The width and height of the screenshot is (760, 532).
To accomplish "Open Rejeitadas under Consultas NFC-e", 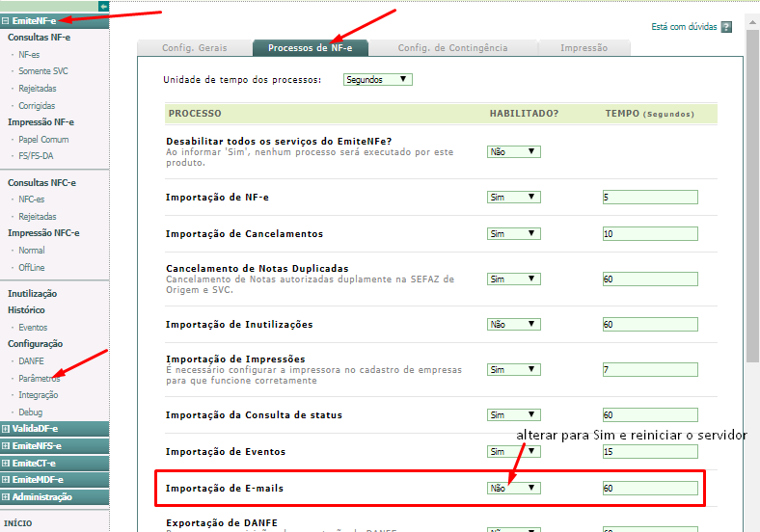I will point(38,217).
